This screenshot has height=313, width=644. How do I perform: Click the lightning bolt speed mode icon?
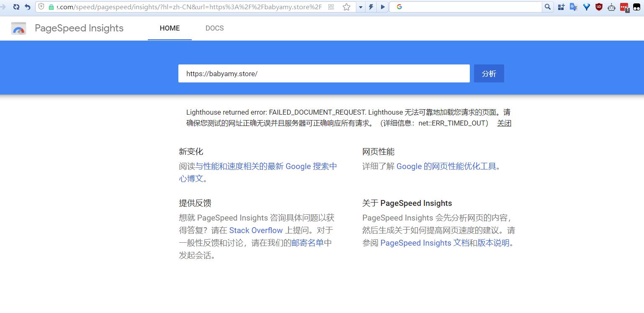pyautogui.click(x=371, y=7)
